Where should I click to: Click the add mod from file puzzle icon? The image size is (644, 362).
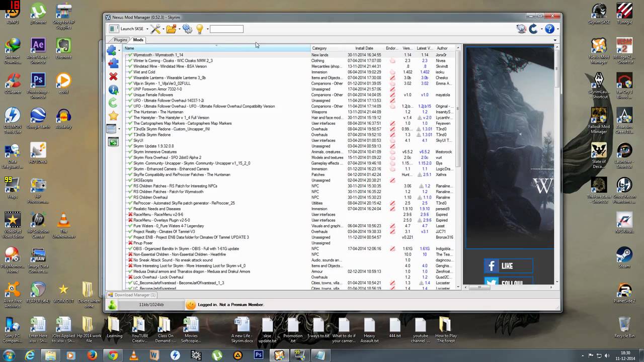pos(111,50)
